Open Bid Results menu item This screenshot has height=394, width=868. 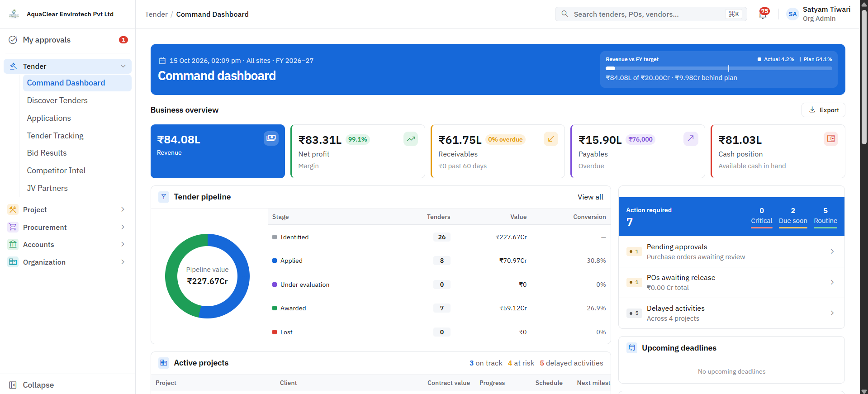(77, 153)
